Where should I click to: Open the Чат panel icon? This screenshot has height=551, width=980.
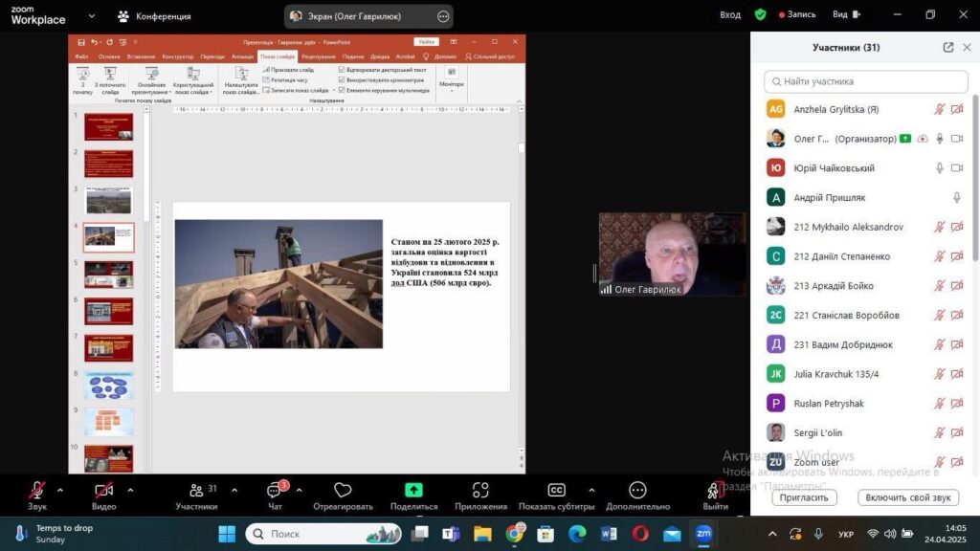click(275, 491)
